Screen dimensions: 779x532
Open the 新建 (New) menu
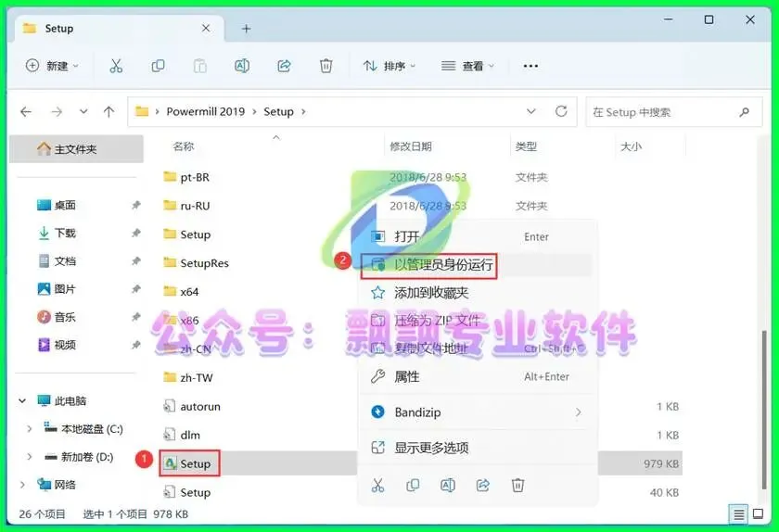(x=52, y=66)
